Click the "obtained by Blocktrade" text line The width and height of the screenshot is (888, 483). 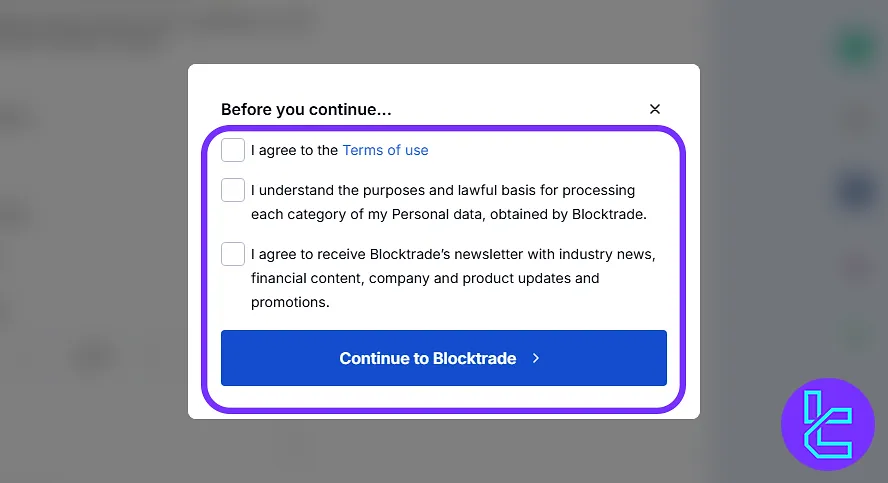click(449, 214)
